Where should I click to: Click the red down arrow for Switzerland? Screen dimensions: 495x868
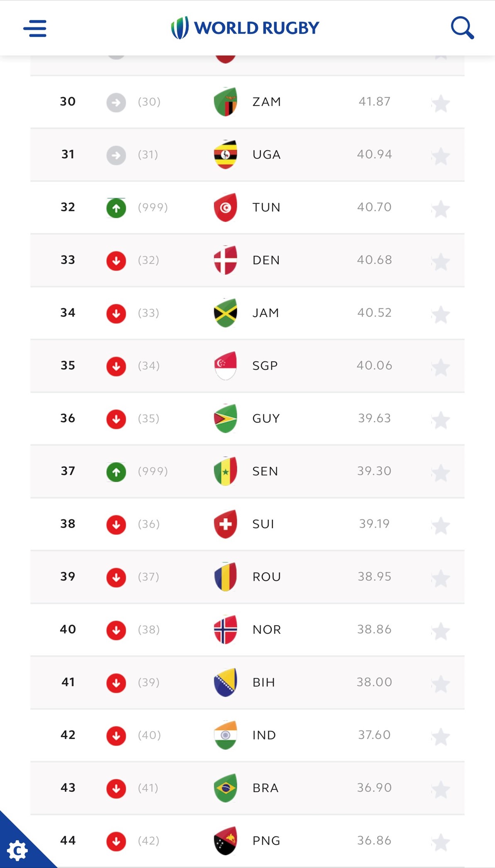click(116, 524)
